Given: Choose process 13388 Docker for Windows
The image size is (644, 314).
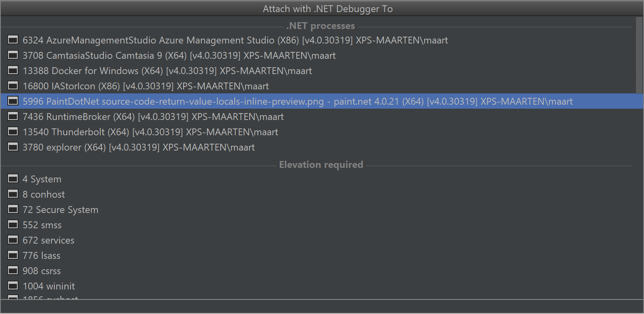Looking at the screenshot, I should click(x=318, y=70).
